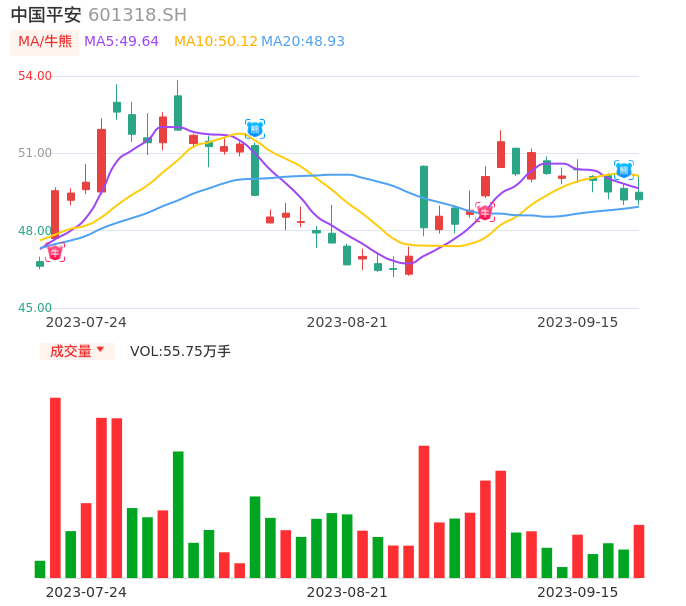Screen dimensions: 686x606
Task: Click the 601318.SH stock code
Action: coord(137,15)
